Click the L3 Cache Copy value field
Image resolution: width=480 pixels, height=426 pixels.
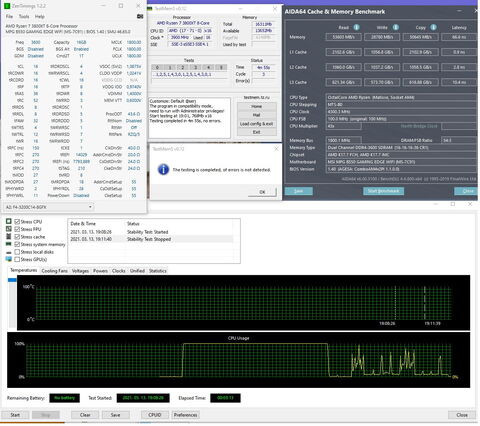[x=421, y=82]
